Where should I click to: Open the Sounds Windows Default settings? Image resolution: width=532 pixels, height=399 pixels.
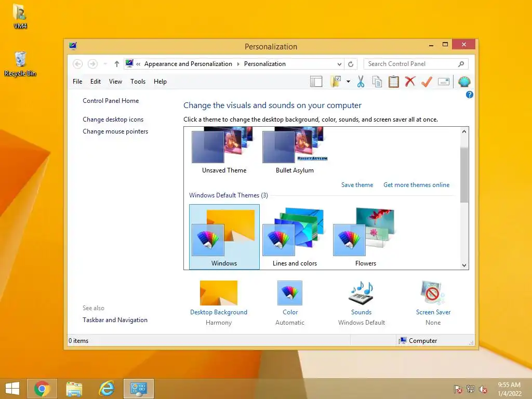[x=362, y=303]
